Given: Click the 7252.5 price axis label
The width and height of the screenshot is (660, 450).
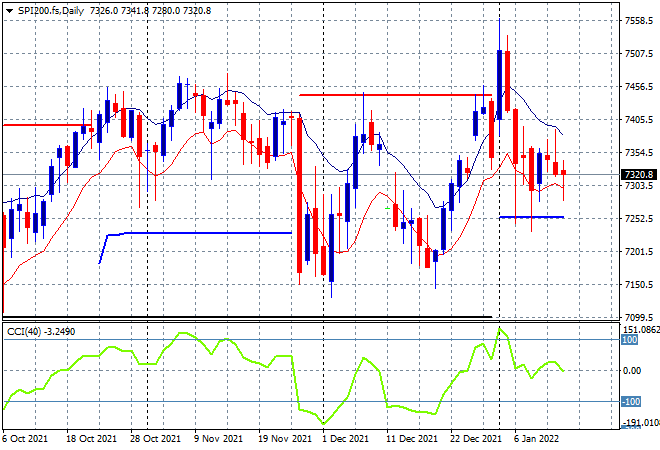Looking at the screenshot, I should (x=639, y=218).
